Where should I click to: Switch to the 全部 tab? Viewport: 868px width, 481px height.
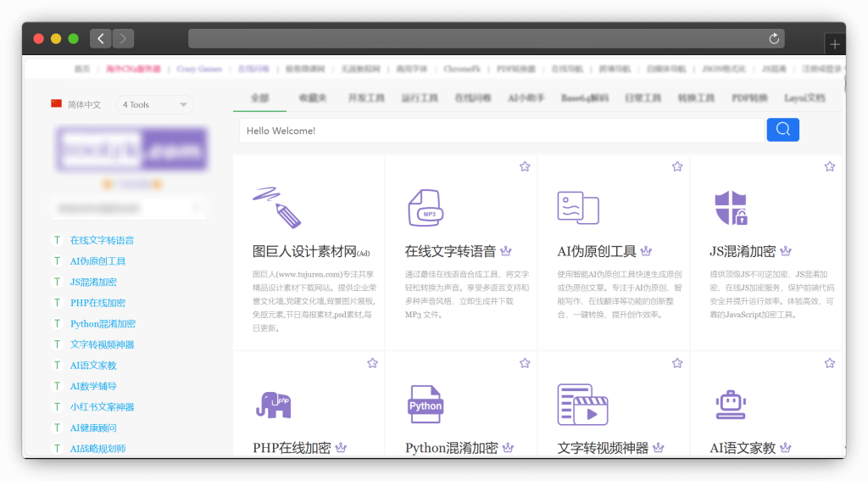[259, 98]
